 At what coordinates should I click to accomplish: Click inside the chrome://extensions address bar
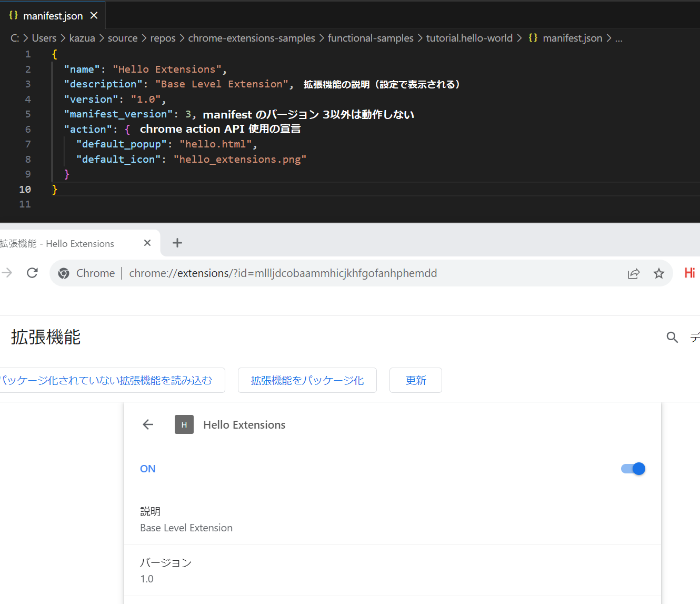click(283, 273)
